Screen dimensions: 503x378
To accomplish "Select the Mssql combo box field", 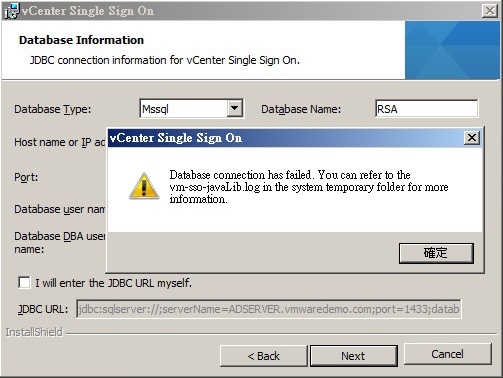I will pos(191,109).
